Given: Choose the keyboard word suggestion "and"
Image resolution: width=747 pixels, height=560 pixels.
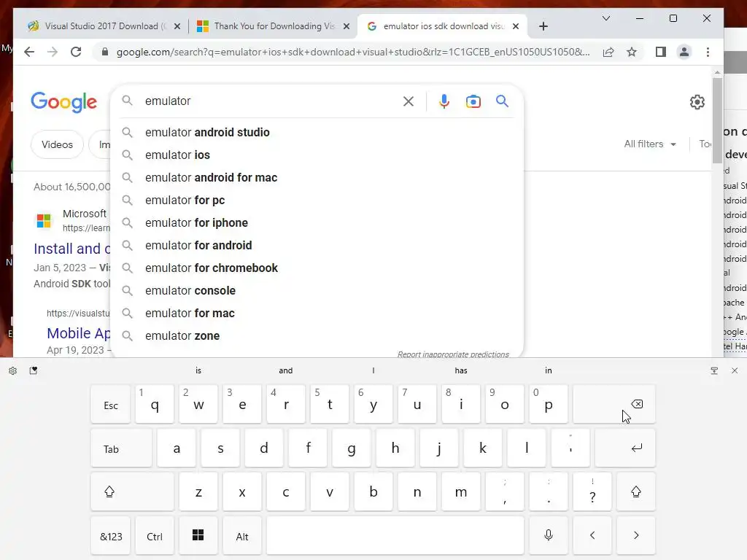Looking at the screenshot, I should (x=286, y=370).
